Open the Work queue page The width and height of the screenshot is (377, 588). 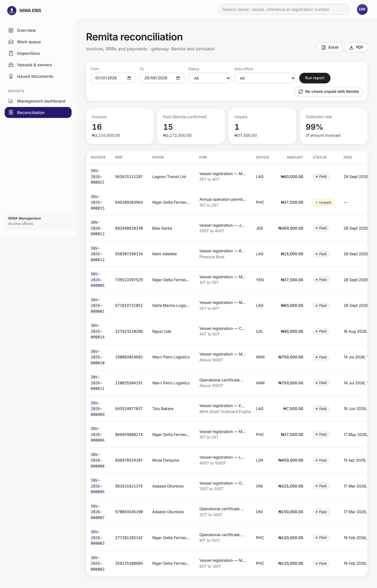tap(38, 42)
